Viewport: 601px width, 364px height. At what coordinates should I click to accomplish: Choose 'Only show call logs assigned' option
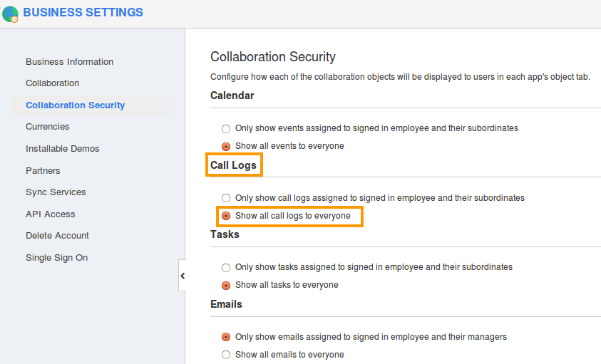pyautogui.click(x=226, y=198)
